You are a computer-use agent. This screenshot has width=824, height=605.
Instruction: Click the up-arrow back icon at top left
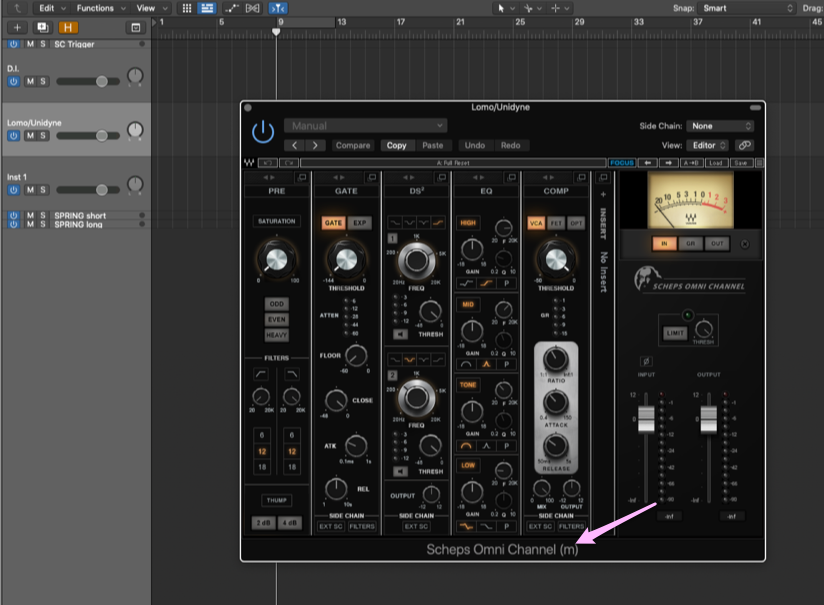tap(17, 8)
